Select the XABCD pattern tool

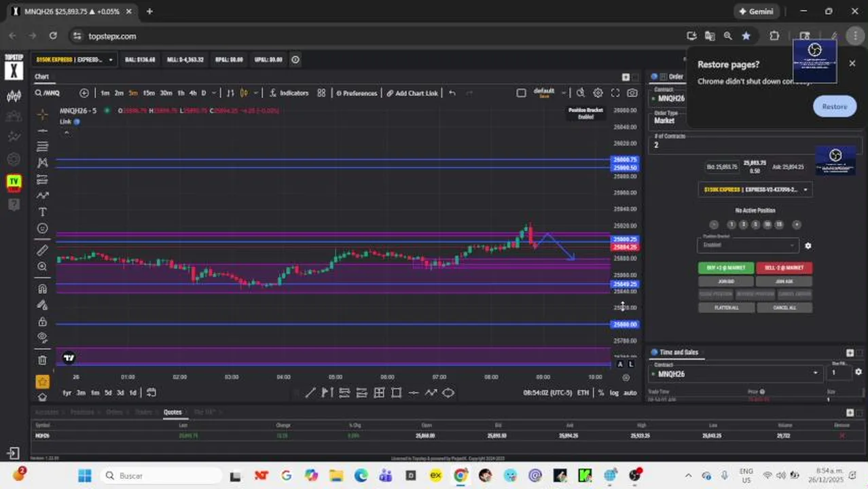42,163
